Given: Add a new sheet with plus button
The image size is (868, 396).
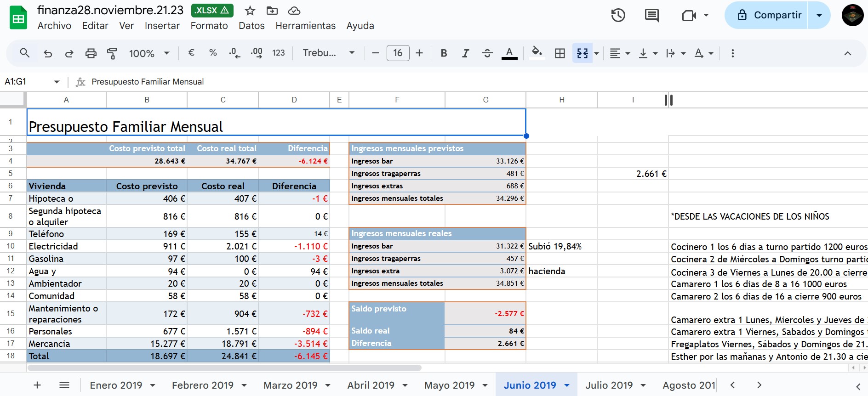Looking at the screenshot, I should coord(37,385).
